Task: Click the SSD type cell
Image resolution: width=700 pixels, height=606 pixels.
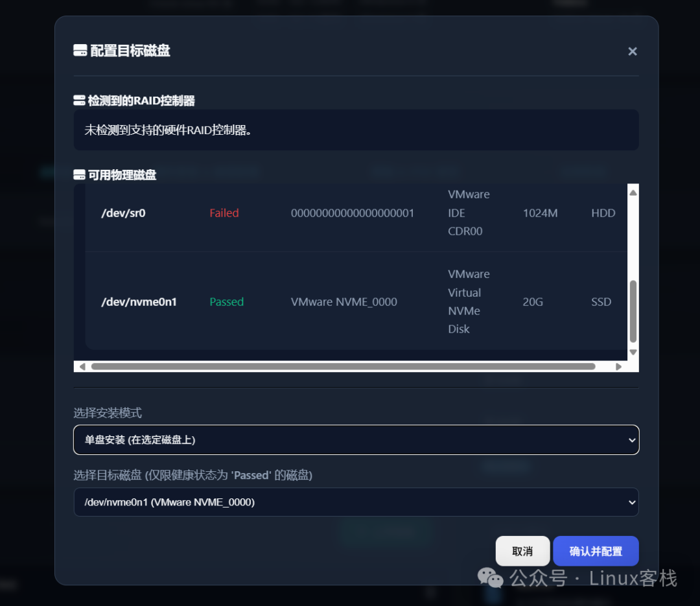Action: 601,302
